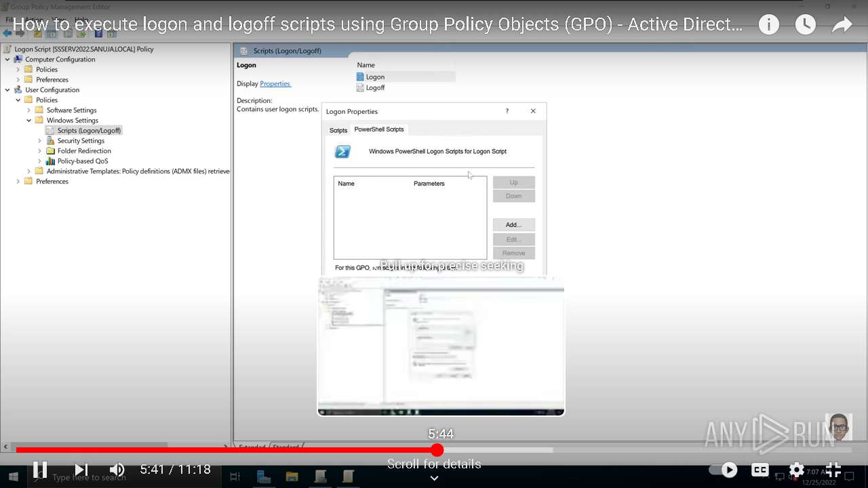Click the Logon Properties help question mark
This screenshot has height=488, width=868.
coord(507,111)
